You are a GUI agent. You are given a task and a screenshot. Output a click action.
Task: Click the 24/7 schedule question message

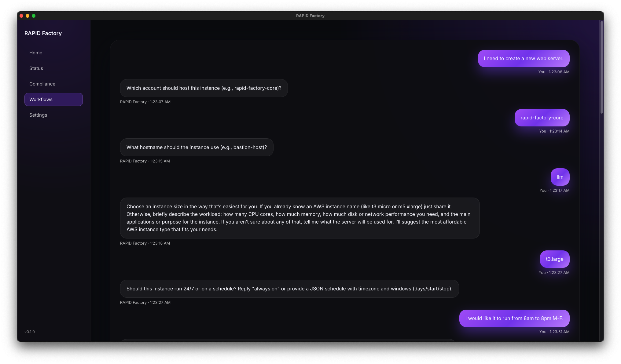coord(289,289)
